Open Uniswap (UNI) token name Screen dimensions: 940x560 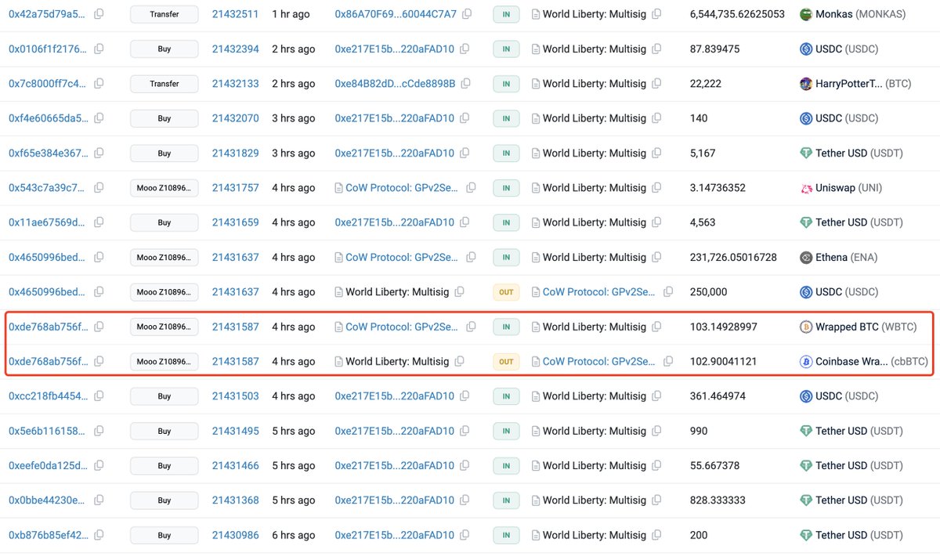[849, 188]
